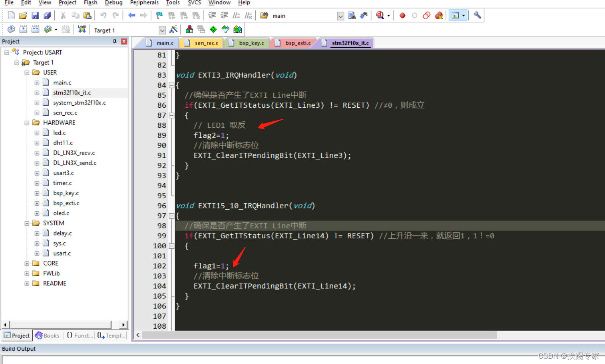The image size is (605, 364).
Task: Comment out selection with toolbar icon
Action: pyautogui.click(x=236, y=16)
